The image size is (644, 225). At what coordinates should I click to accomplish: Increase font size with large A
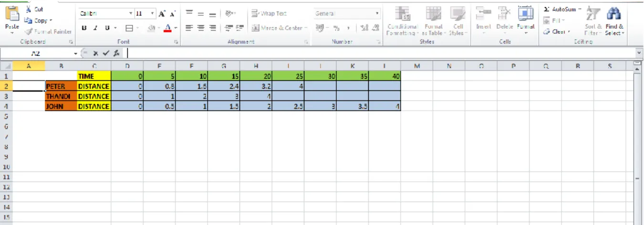pos(162,14)
